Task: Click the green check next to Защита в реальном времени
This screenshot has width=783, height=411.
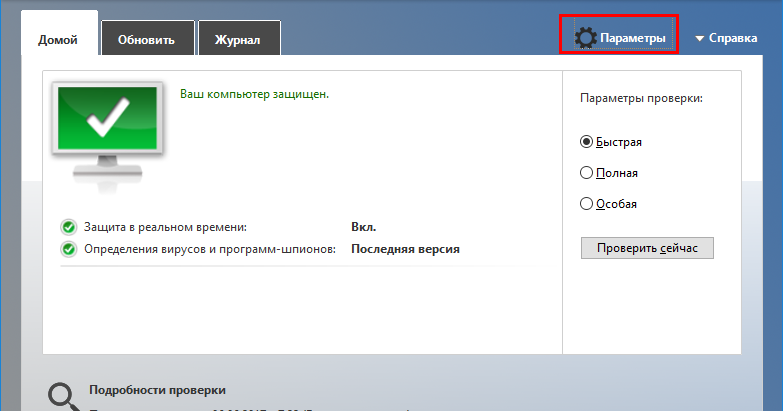Action: (68, 227)
